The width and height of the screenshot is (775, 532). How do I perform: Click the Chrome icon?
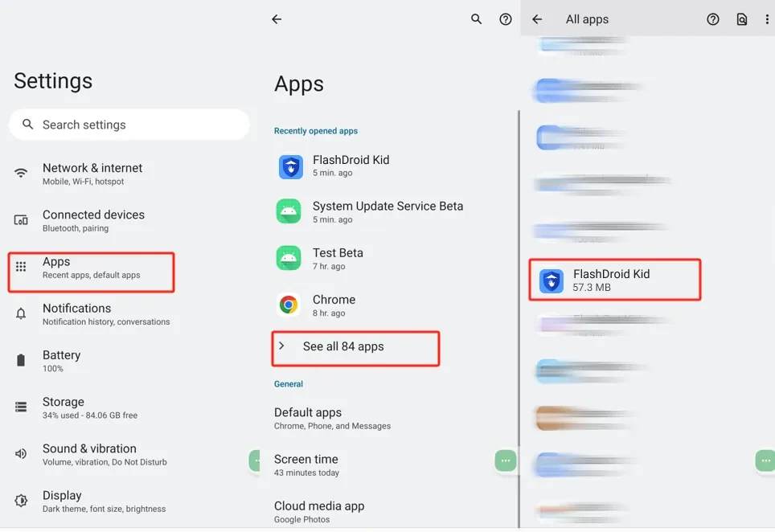(x=289, y=305)
